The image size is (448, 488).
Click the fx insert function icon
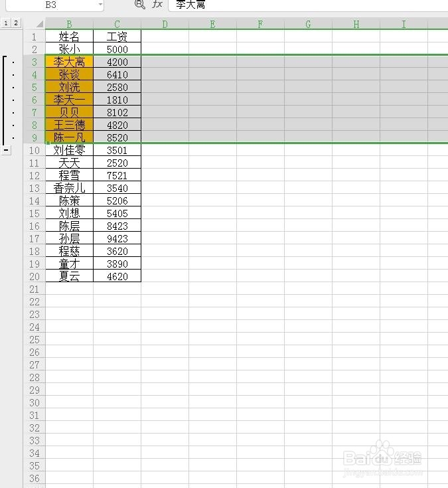[x=157, y=4]
